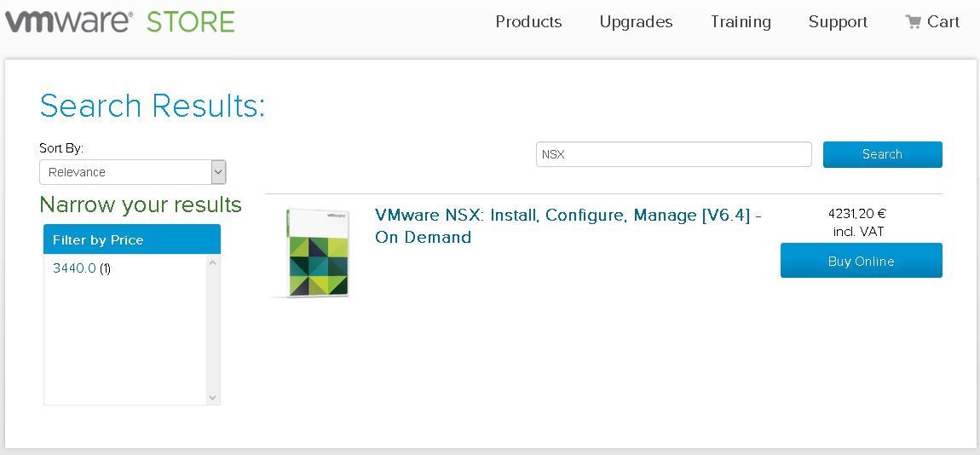Focus the NSX search text field
Screen dimensions: 980x455
[673, 154]
